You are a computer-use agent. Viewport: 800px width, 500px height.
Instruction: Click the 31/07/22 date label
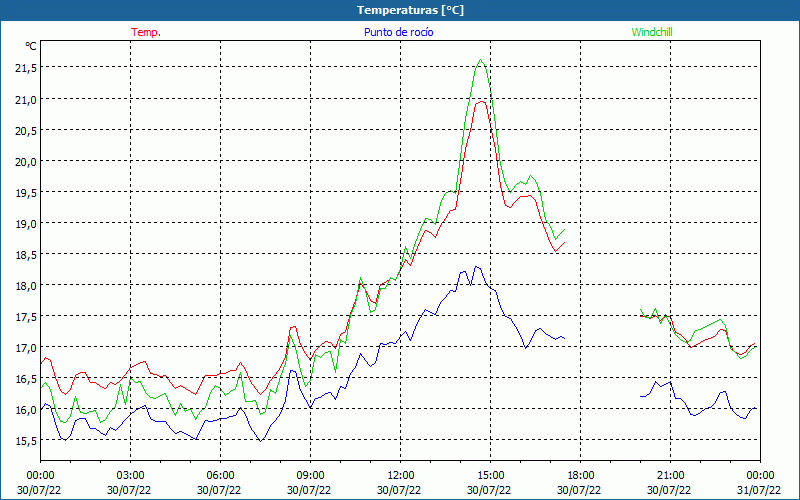[760, 490]
